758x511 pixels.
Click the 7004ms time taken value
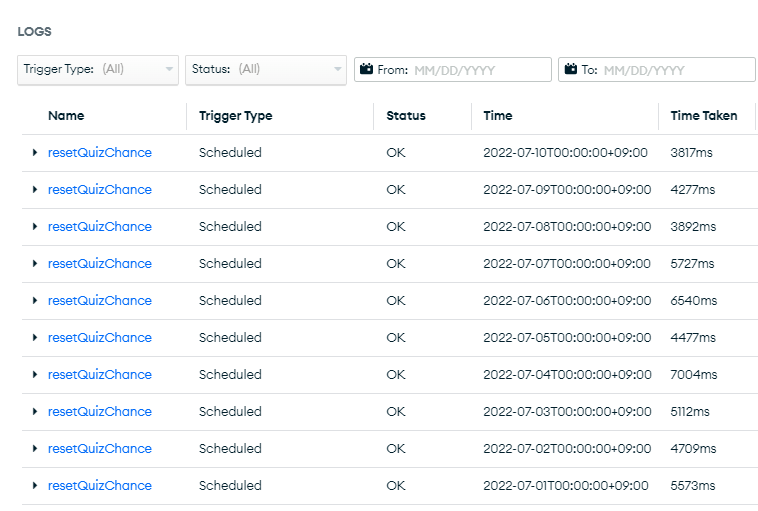(x=694, y=374)
